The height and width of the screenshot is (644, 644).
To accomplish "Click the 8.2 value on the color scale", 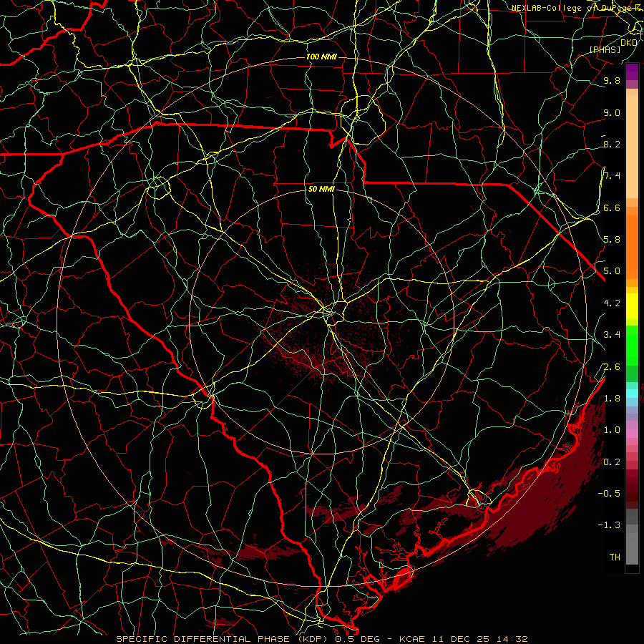I will (612, 144).
